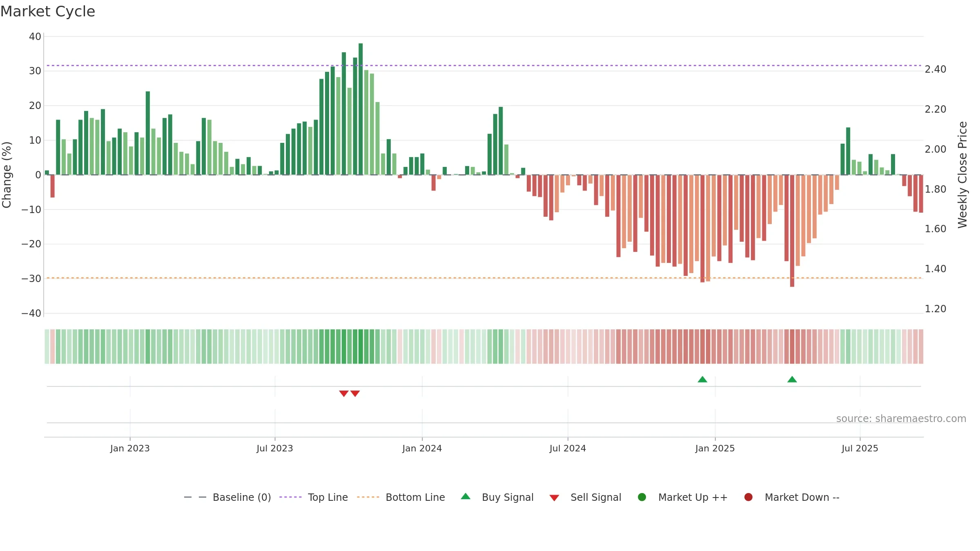Viewport: 980px width, 551px height.
Task: Click the Buy Signal legend label
Action: pyautogui.click(x=508, y=497)
